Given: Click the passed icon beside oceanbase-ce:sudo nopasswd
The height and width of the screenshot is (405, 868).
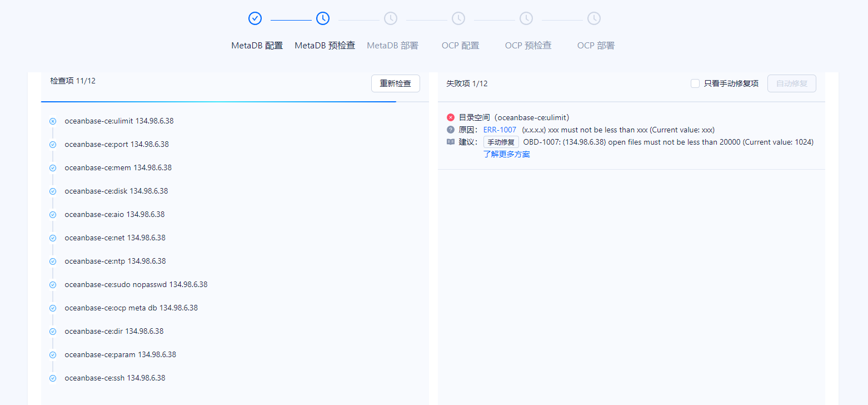Looking at the screenshot, I should 53,284.
